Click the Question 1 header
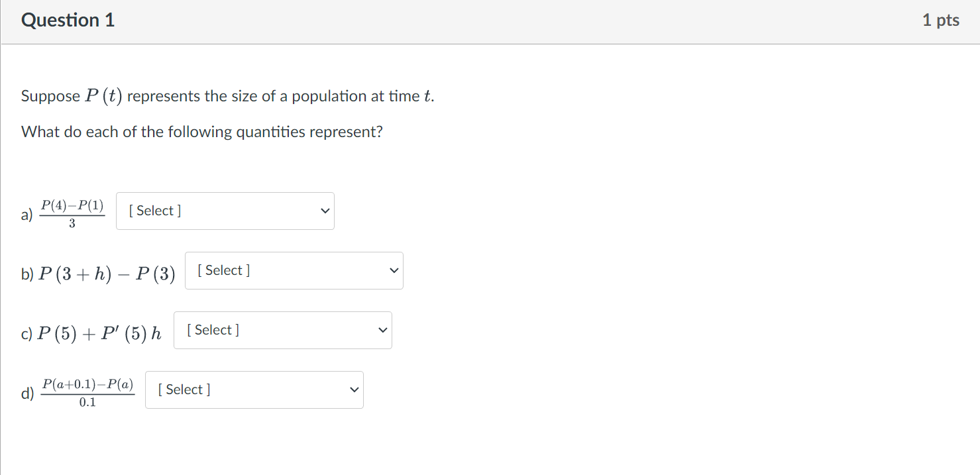This screenshot has height=475, width=980. pos(67,20)
